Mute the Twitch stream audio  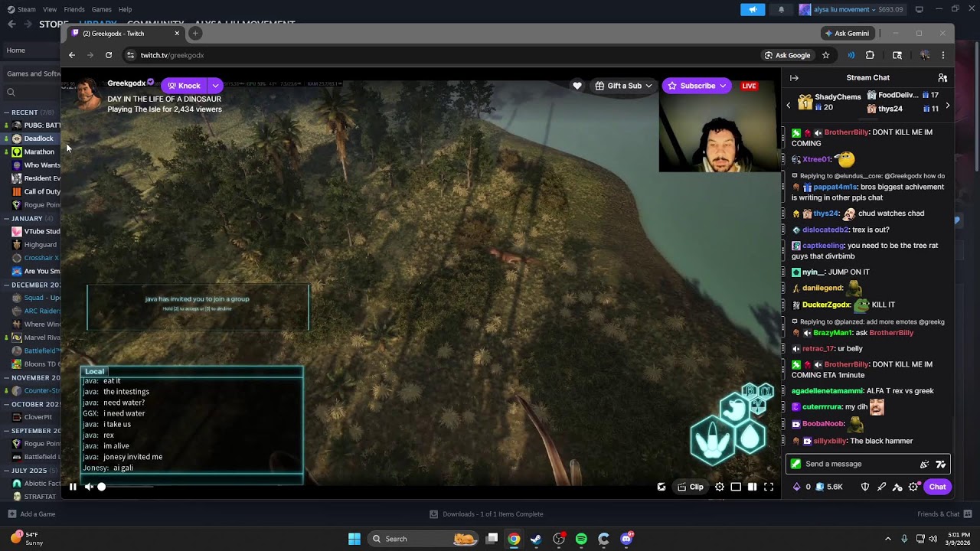click(x=90, y=487)
